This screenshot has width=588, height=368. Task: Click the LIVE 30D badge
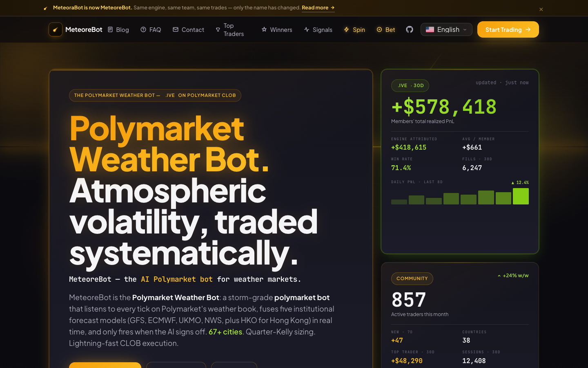tap(410, 85)
